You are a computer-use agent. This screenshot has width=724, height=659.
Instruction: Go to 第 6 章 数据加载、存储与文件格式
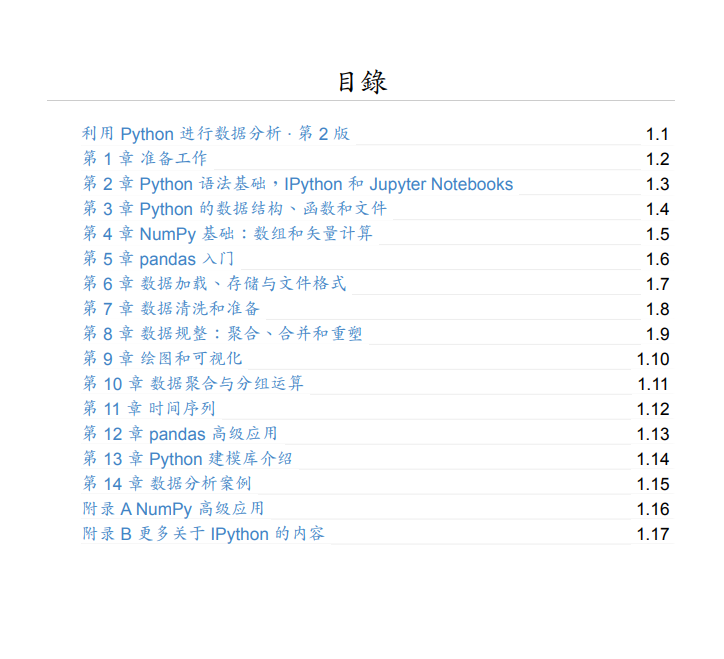pyautogui.click(x=214, y=284)
